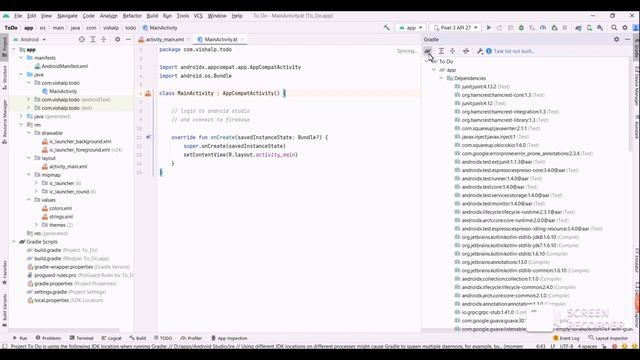Open colors.xml in the values folder
The width and height of the screenshot is (640, 360).
tap(60, 208)
